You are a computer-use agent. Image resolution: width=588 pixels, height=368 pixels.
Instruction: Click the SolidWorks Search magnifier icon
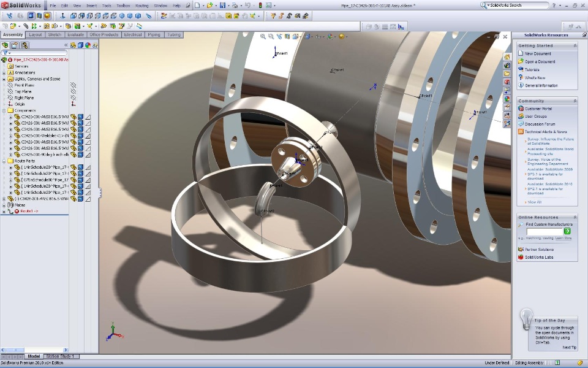click(x=483, y=6)
